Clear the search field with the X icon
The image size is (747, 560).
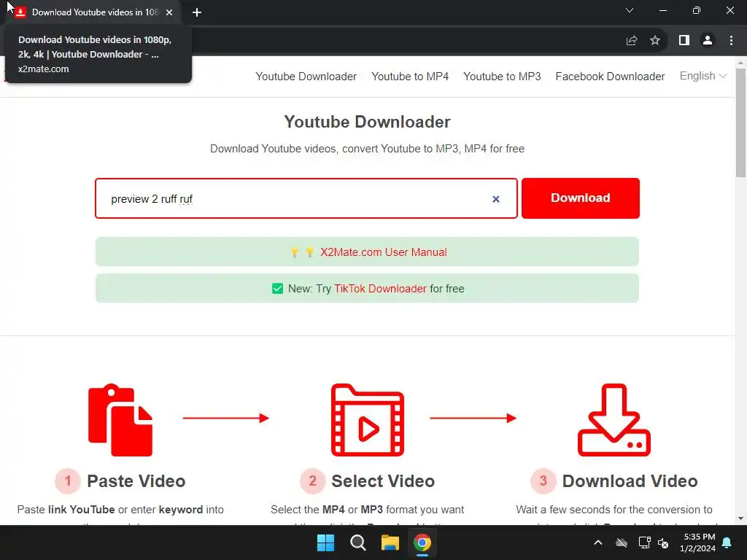[x=496, y=199]
